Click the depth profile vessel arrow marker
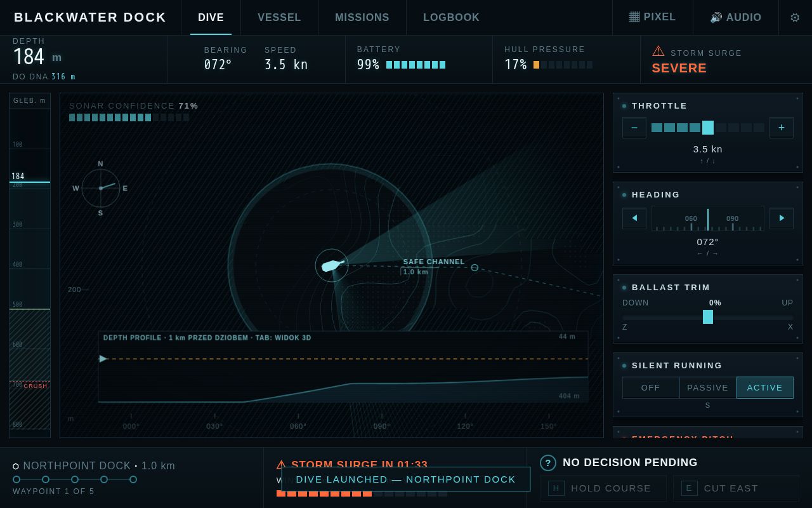 point(103,359)
